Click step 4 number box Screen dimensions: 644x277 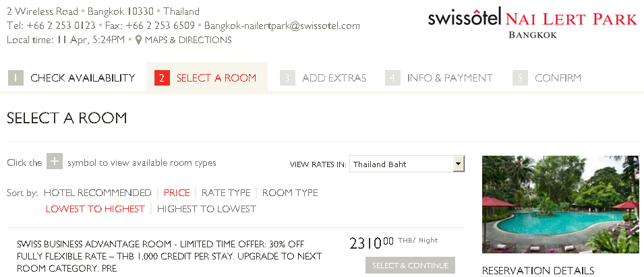pos(392,78)
